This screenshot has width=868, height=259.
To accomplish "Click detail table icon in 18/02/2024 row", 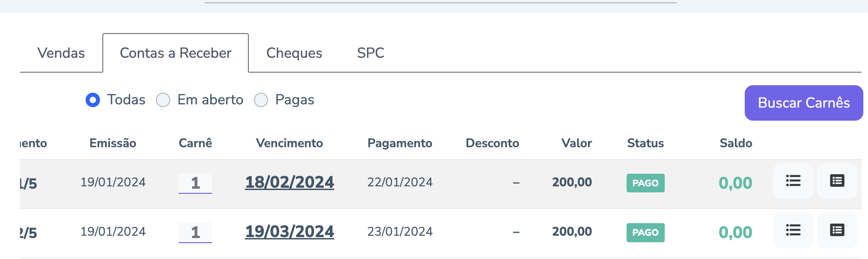I will (837, 181).
